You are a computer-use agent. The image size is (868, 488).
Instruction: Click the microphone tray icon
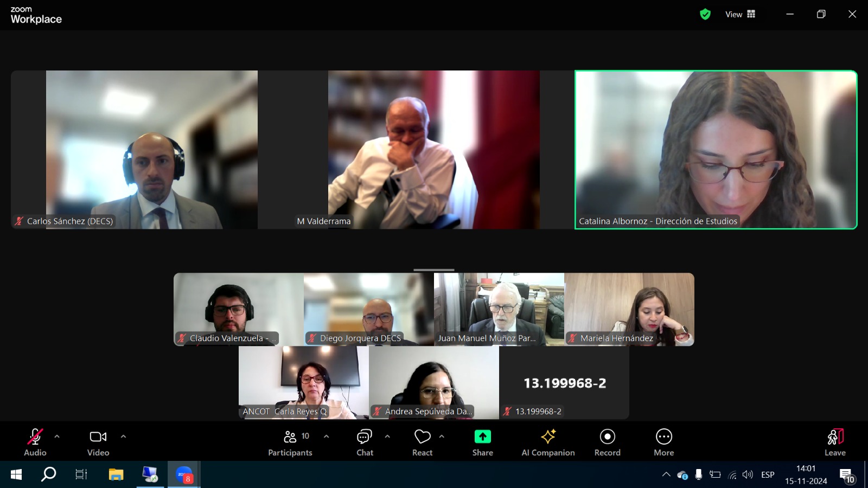pos(699,474)
